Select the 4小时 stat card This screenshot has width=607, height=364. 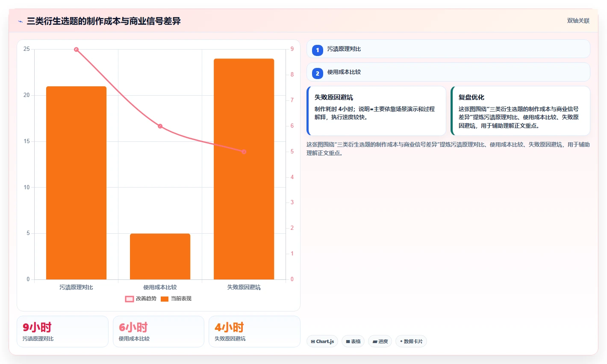click(x=254, y=332)
